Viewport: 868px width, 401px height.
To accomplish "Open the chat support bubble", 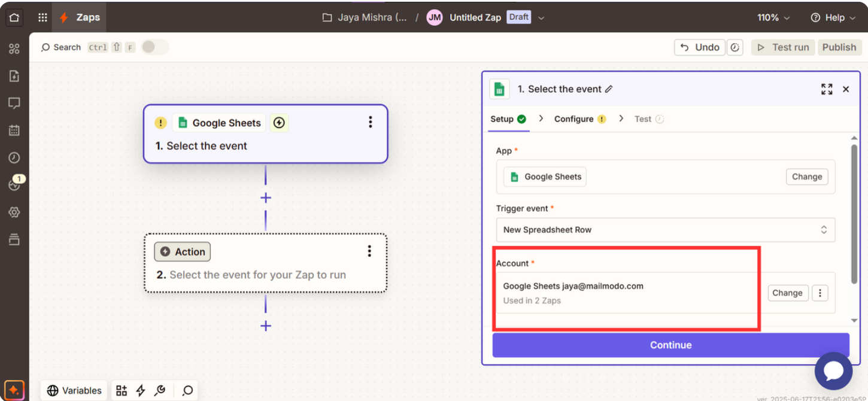I will [x=833, y=371].
